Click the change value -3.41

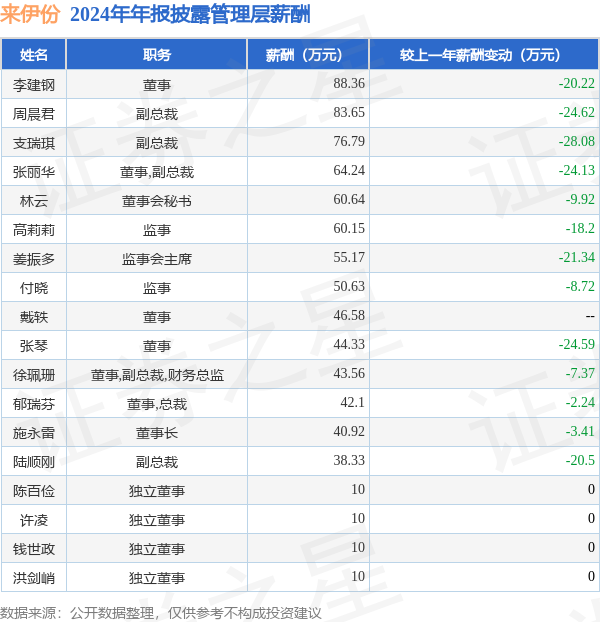(580, 431)
